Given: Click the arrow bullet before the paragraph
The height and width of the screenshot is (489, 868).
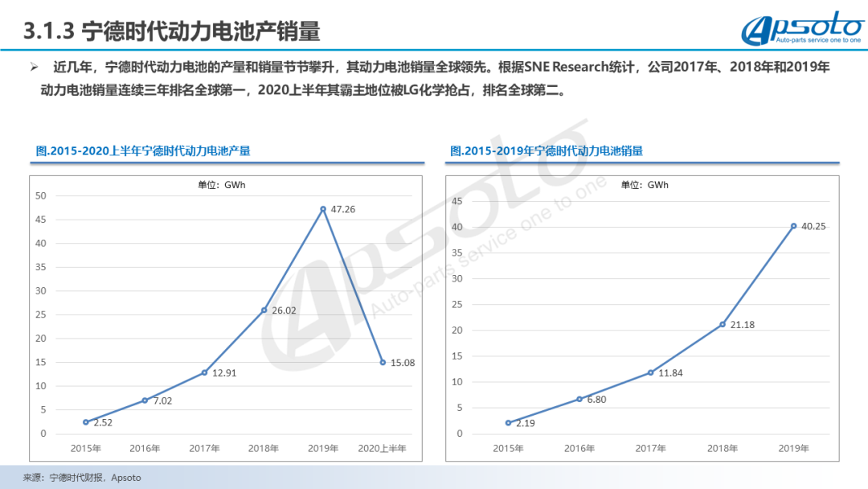Looking at the screenshot, I should (x=35, y=67).
